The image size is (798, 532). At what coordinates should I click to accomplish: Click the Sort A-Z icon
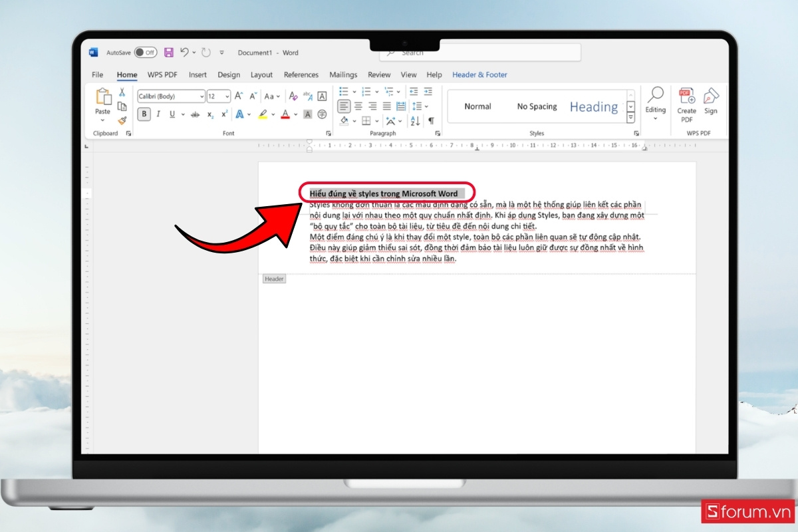coord(414,121)
